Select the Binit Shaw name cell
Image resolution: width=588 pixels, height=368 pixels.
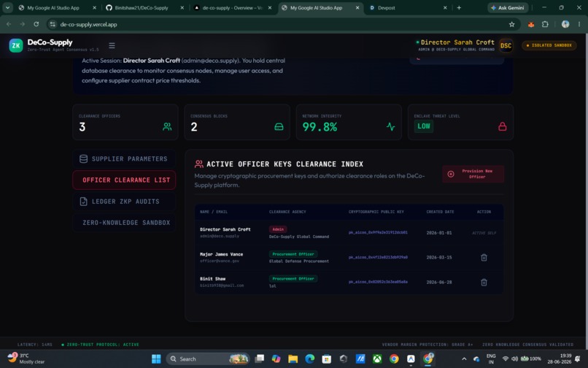(x=212, y=279)
